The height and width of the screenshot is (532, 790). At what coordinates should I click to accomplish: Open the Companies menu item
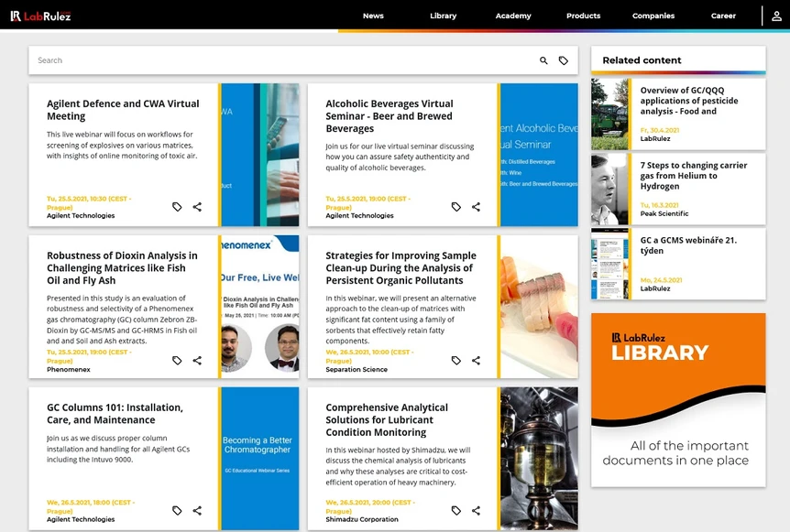tap(653, 16)
